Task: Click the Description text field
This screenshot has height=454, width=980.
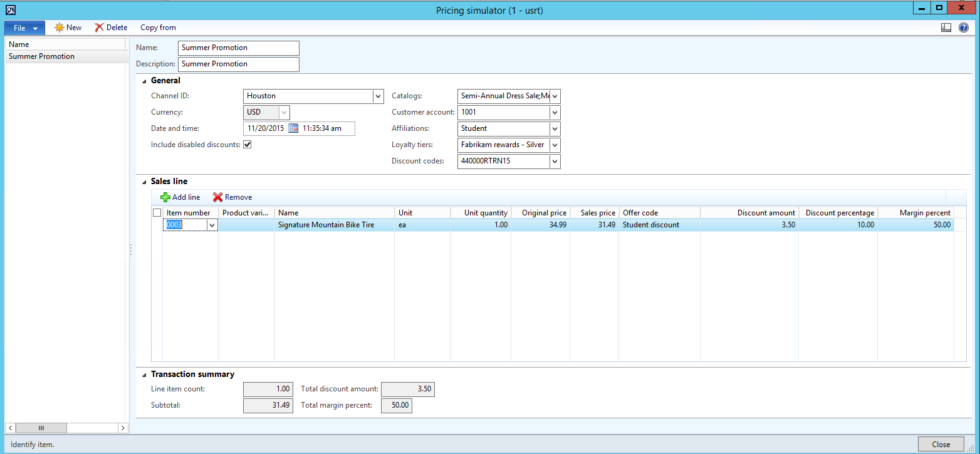Action: [x=238, y=64]
